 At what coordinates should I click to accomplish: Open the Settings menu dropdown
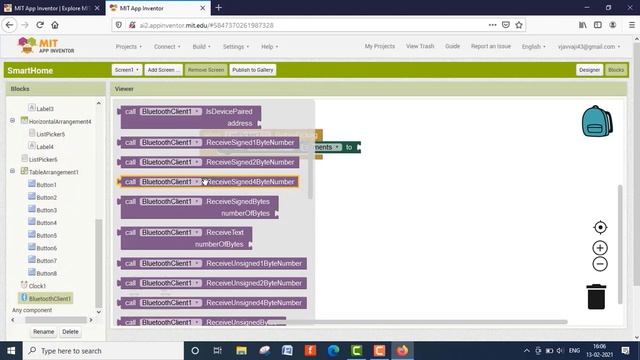click(x=236, y=47)
